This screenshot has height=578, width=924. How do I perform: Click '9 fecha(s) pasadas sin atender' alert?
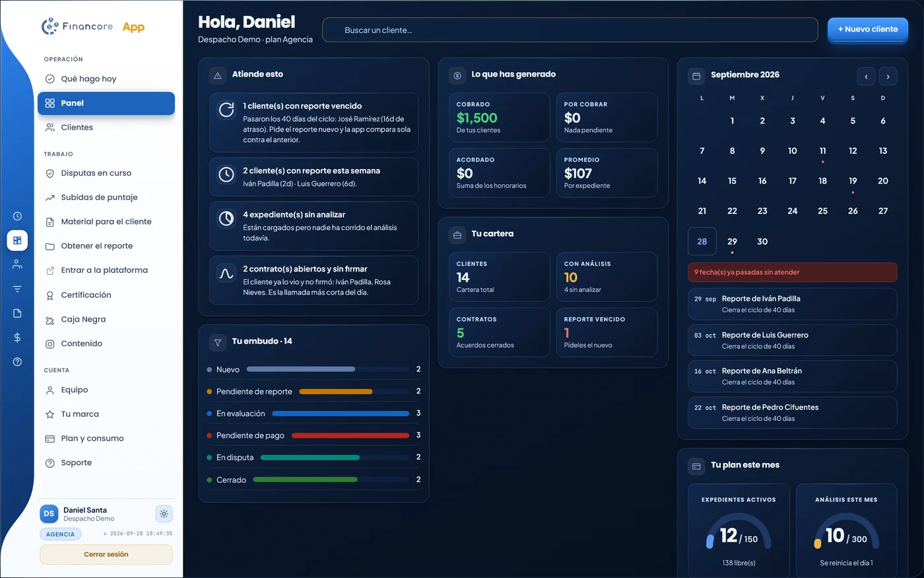tap(792, 272)
